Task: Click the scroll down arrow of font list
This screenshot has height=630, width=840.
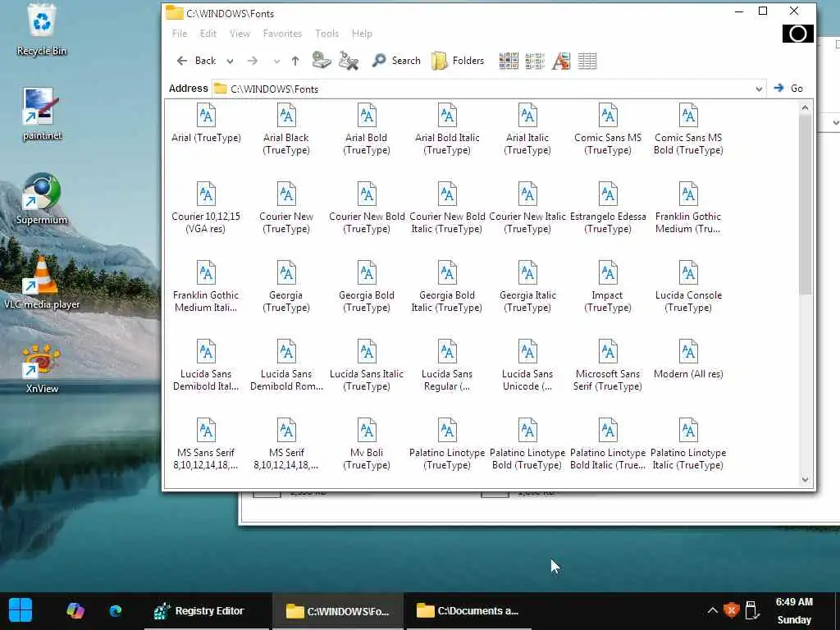Action: tap(805, 479)
